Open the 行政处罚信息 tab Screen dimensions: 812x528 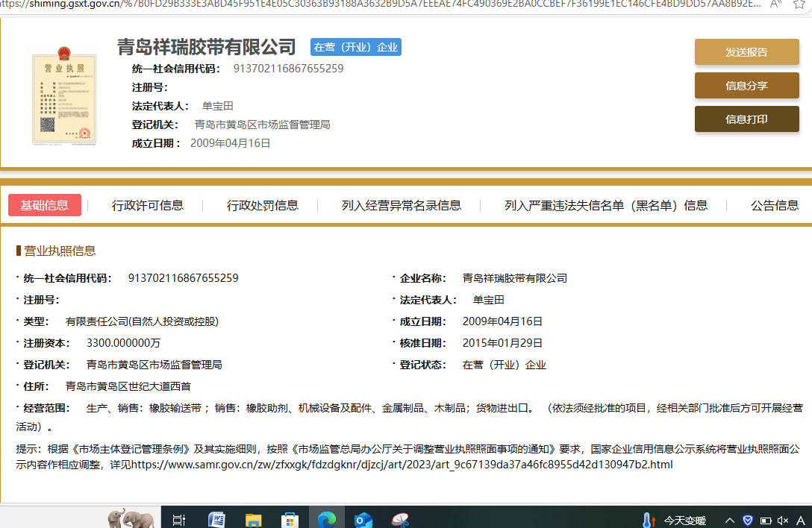(x=263, y=205)
